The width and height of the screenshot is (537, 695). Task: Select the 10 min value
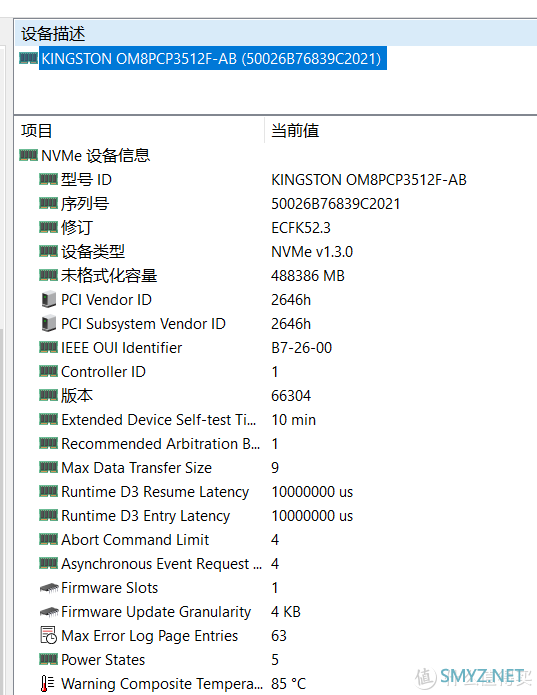click(x=293, y=420)
